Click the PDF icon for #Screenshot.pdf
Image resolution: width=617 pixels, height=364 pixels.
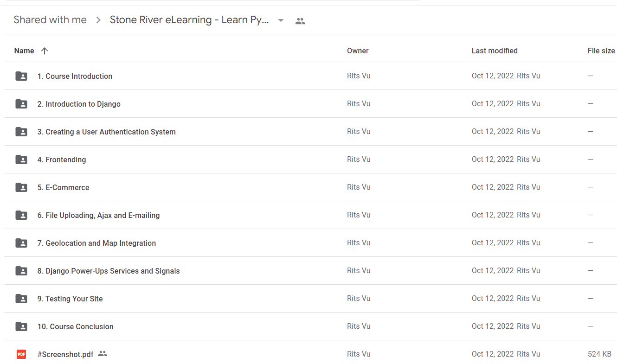point(21,354)
